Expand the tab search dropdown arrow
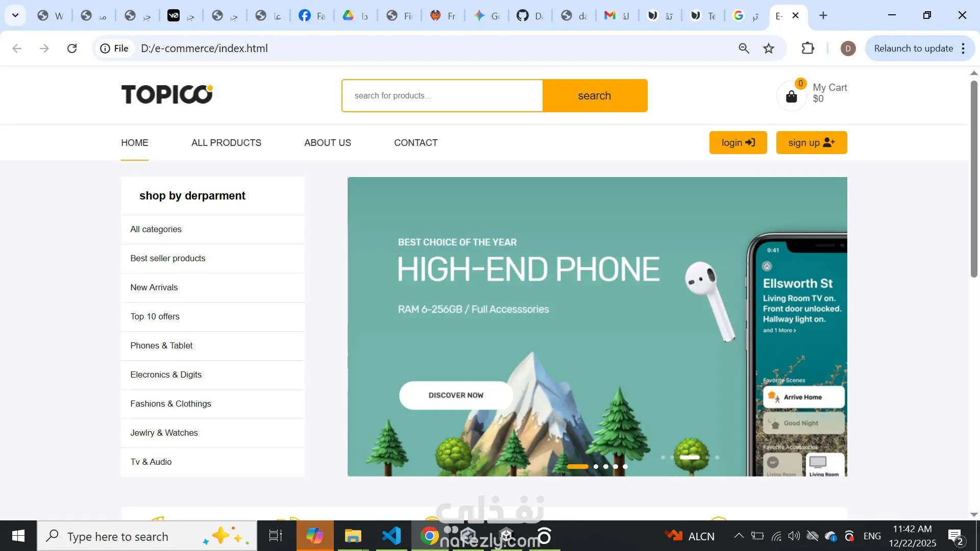 pyautogui.click(x=15, y=15)
